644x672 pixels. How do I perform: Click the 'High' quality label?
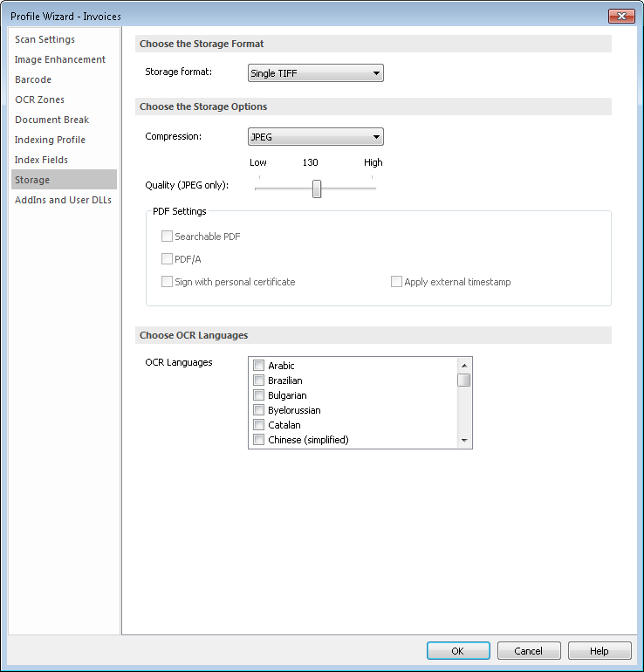click(x=373, y=163)
